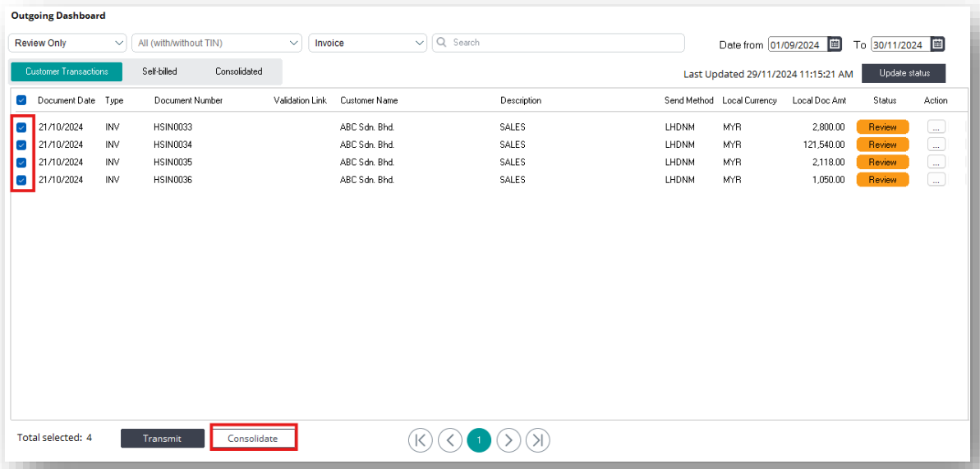The image size is (980, 469).
Task: Toggle the select-all header checkbox
Action: click(x=21, y=100)
